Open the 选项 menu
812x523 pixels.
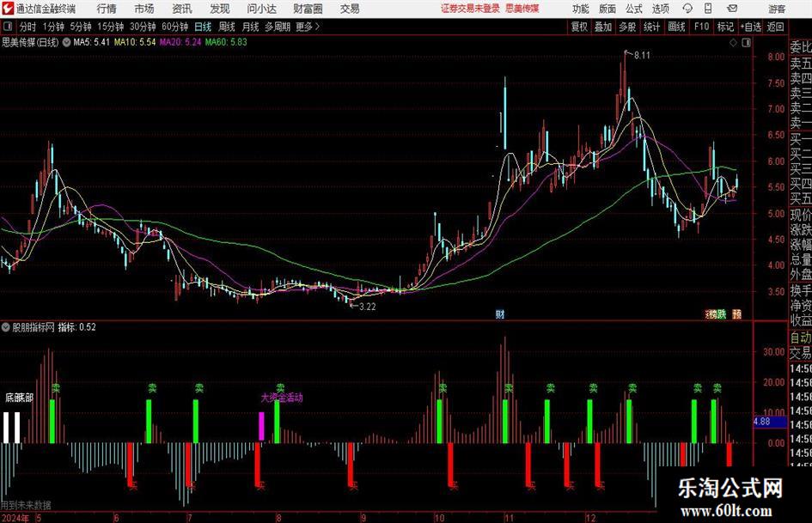click(660, 9)
